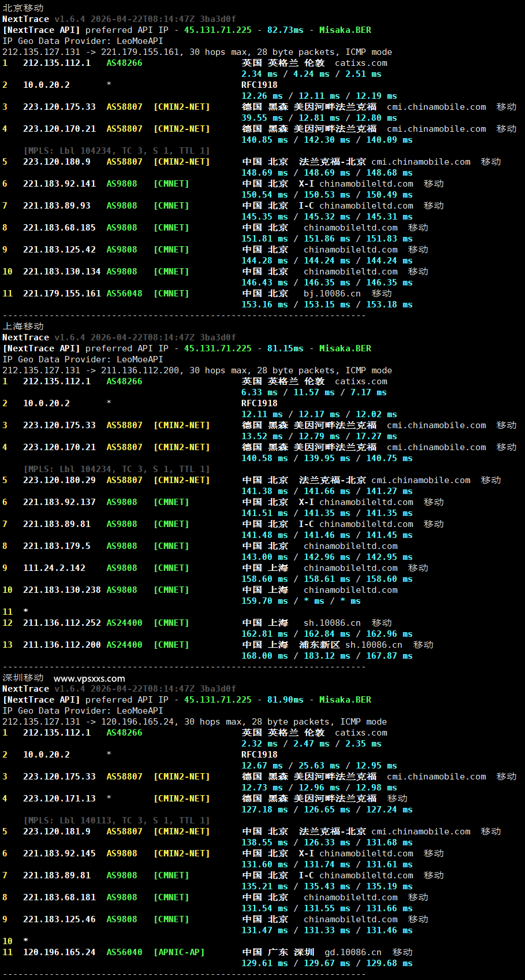Select latency 2.34 ms / 4.24 ms / 2.51 ms
This screenshot has height=980, width=525.
311,74
